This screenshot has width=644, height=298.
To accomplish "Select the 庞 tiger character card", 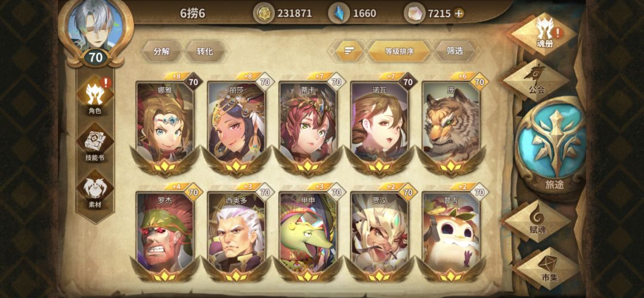I will (x=451, y=124).
